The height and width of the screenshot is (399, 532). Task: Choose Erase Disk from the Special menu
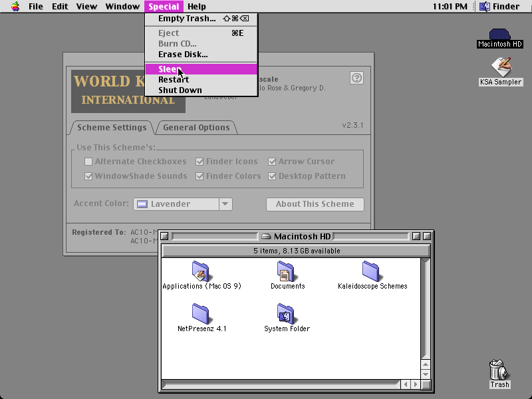coord(201,55)
